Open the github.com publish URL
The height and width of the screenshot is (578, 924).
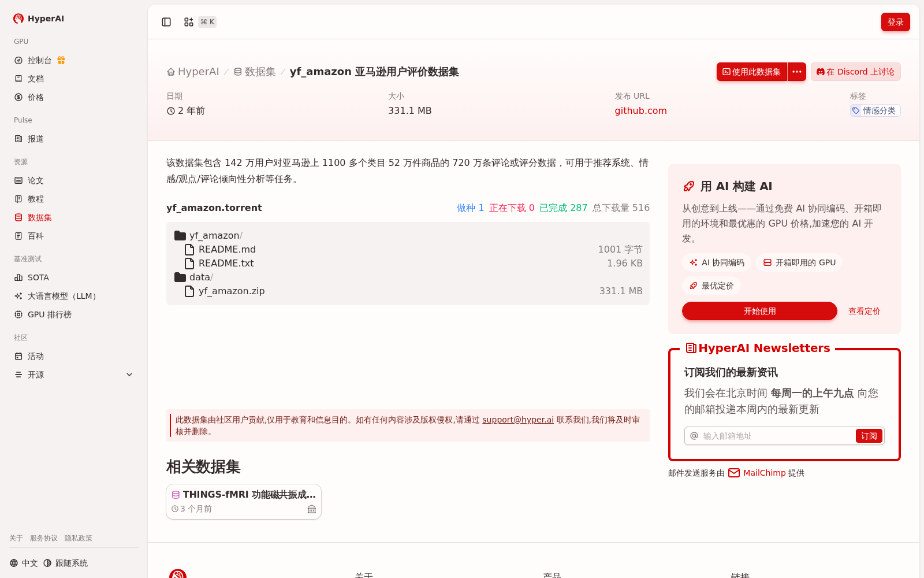[640, 110]
